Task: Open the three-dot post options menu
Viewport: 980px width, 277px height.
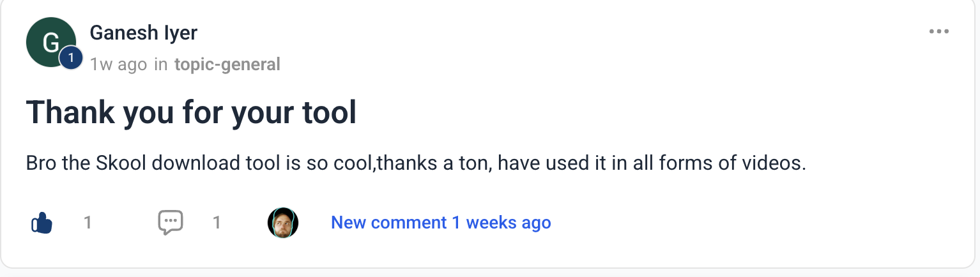Action: [x=938, y=32]
